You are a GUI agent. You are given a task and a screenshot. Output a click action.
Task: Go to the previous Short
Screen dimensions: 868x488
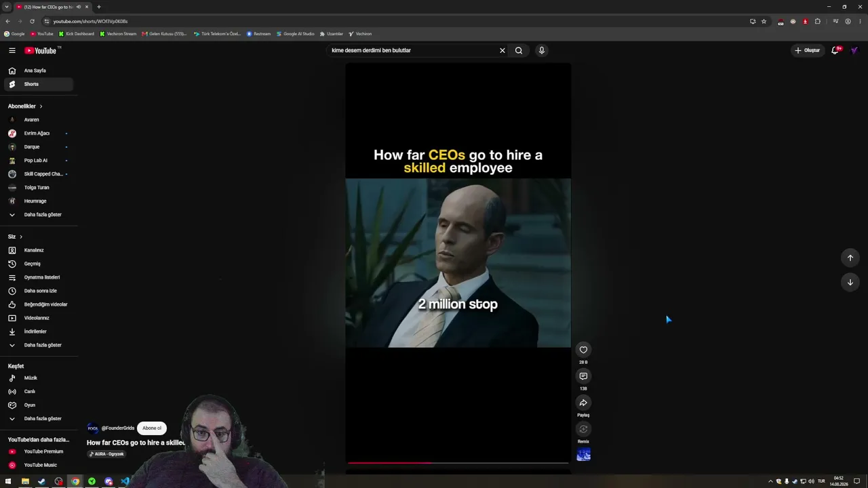pyautogui.click(x=850, y=258)
